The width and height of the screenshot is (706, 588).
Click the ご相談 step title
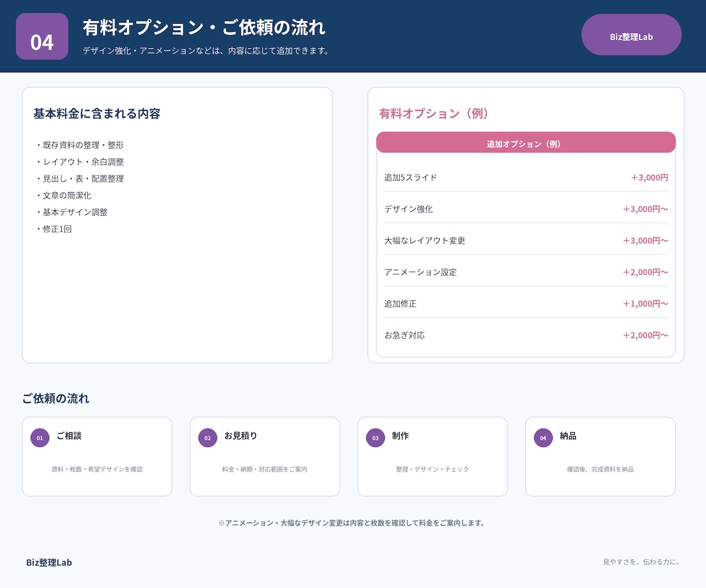tap(69, 436)
